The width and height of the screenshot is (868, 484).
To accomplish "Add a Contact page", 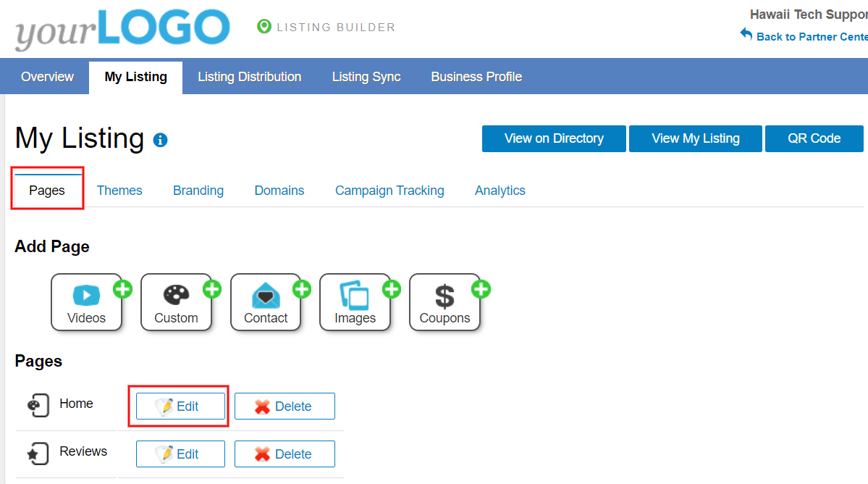I will click(266, 302).
